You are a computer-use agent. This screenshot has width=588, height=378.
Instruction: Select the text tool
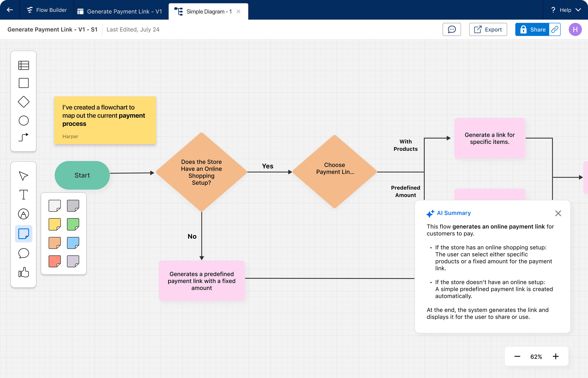point(24,195)
